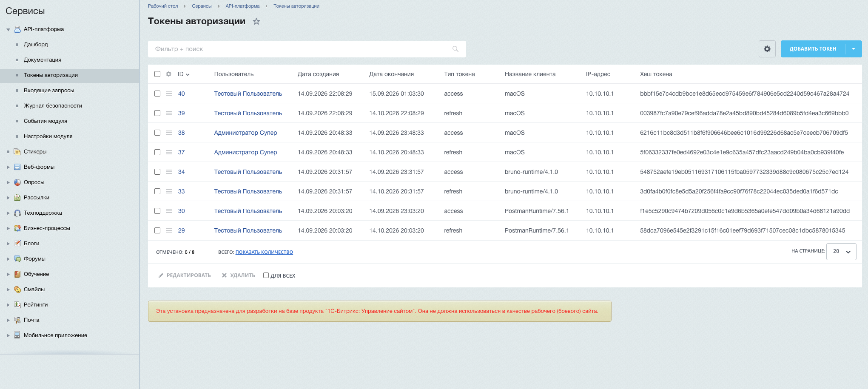Viewport: 868px width, 389px height.
Task: Check the box for token row 37
Action: [157, 152]
